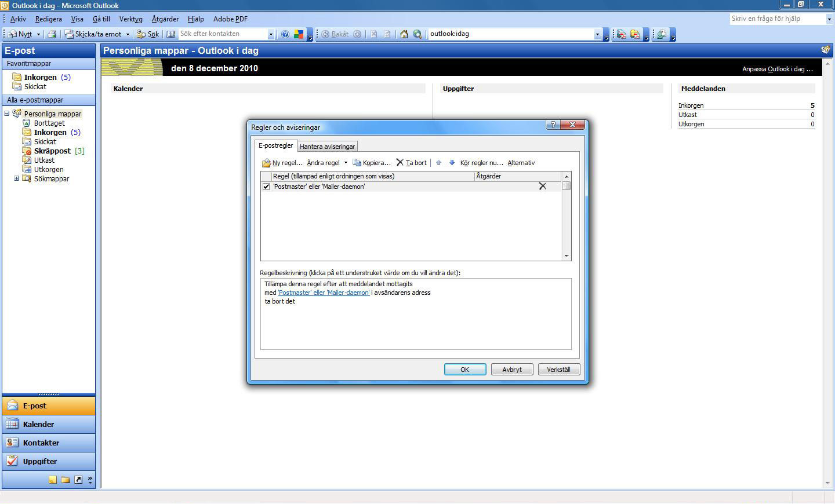Click the Skriv en fråga för hjälp field
Screen dimensions: 835x504
(x=778, y=19)
